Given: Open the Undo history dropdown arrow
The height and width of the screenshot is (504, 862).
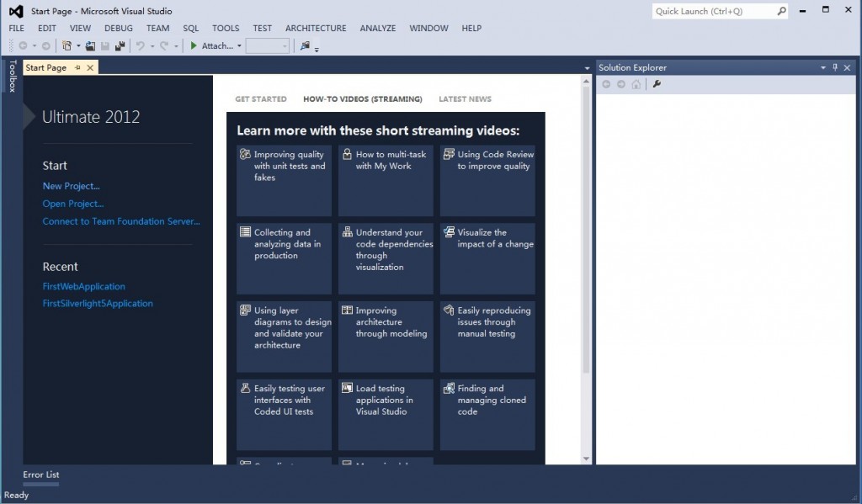Looking at the screenshot, I should (x=152, y=46).
